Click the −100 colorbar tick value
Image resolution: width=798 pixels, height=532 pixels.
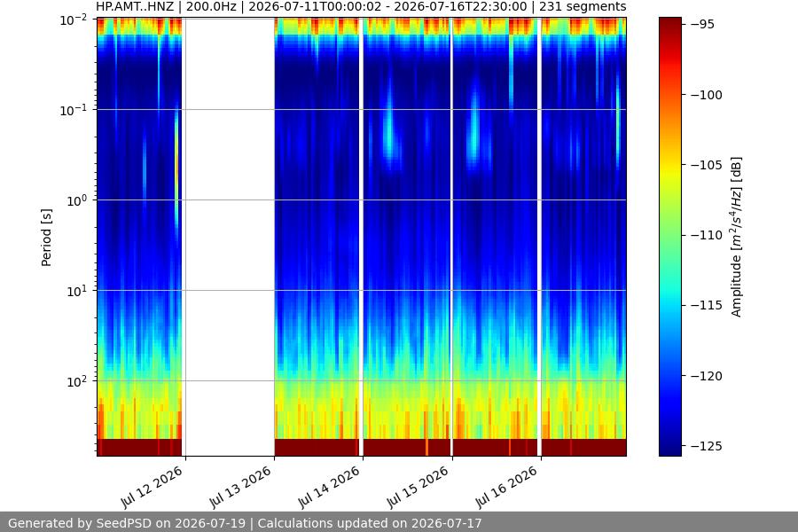click(707, 95)
